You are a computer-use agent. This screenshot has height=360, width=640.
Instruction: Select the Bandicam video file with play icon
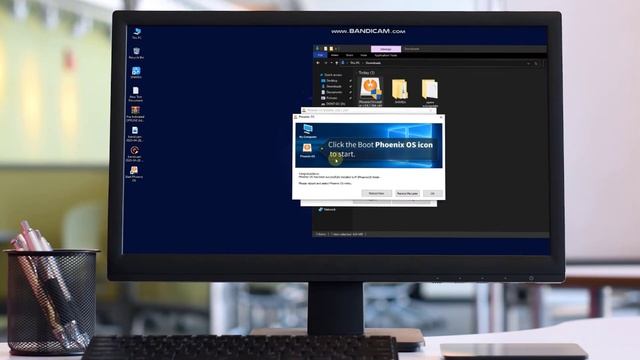click(134, 154)
